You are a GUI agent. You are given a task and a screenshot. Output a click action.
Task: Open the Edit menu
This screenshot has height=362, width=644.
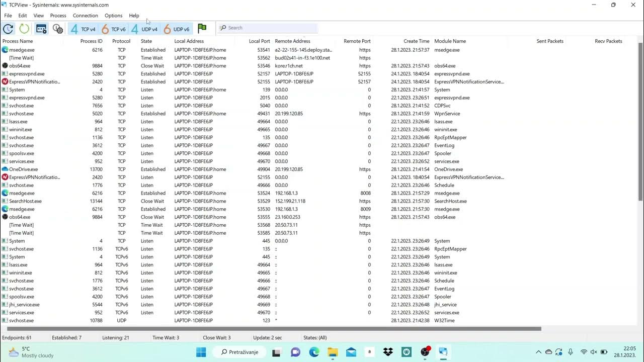pos(23,16)
